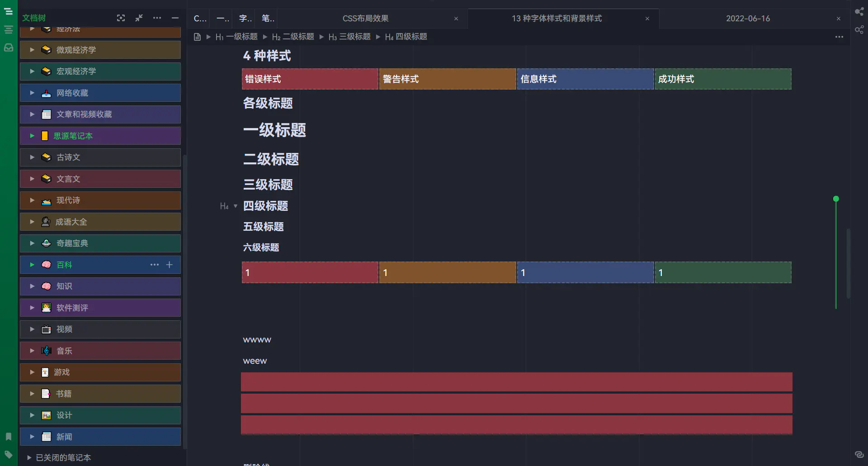868x466 pixels.
Task: Click the red 错误样式 block
Action: point(310,79)
